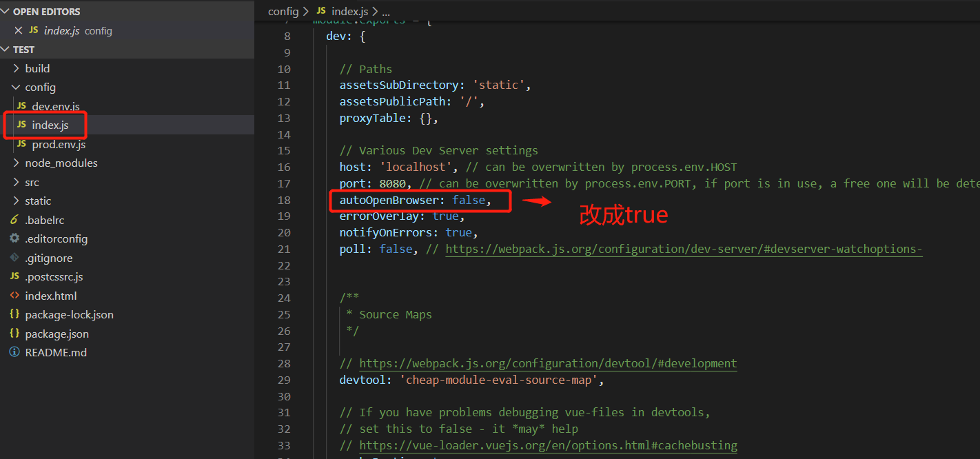Image resolution: width=980 pixels, height=459 pixels.
Task: Open the .gitignore file
Action: pos(49,258)
